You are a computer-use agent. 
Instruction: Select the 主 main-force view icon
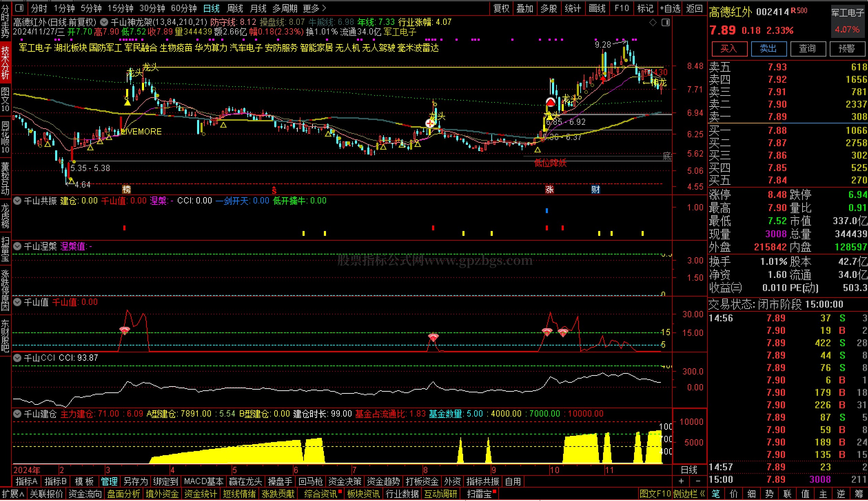coord(823,494)
